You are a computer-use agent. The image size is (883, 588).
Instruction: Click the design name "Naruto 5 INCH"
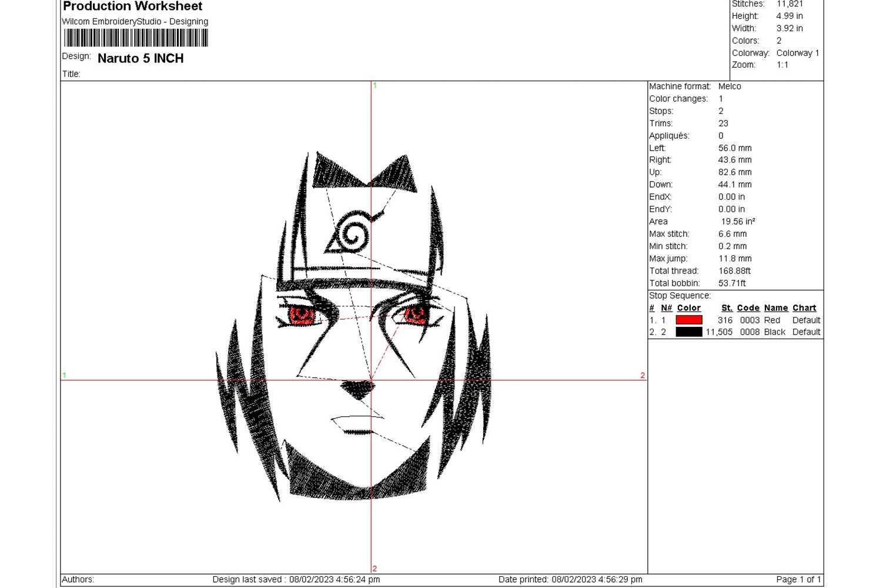click(141, 58)
